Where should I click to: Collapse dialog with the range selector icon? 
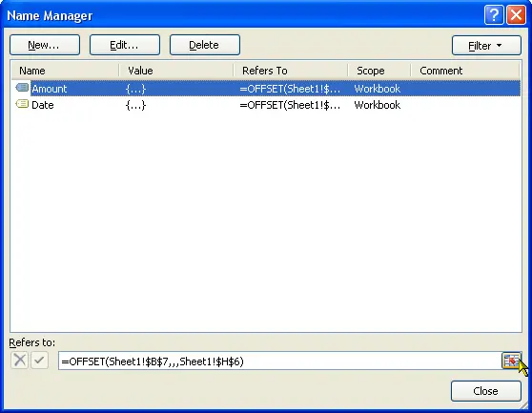(511, 361)
